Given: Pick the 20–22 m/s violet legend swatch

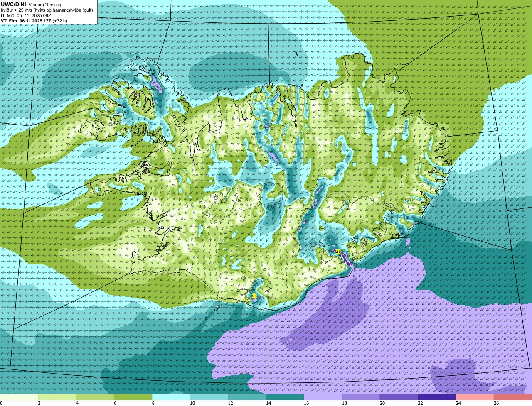Looking at the screenshot, I should tap(399, 397).
